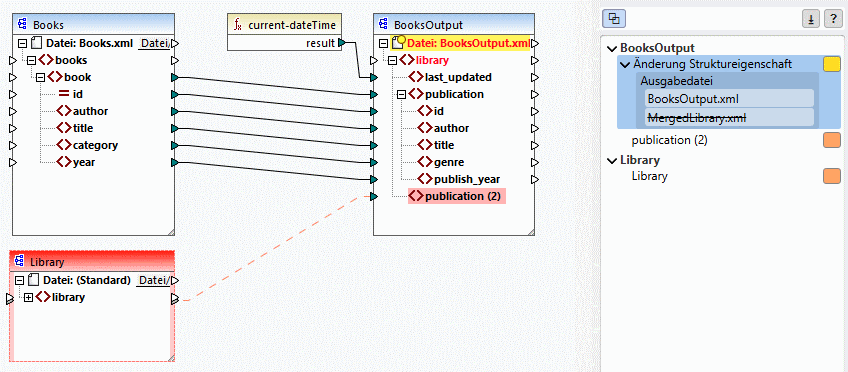
Task: Click the output connector of Library's library node
Action: [x=175, y=298]
